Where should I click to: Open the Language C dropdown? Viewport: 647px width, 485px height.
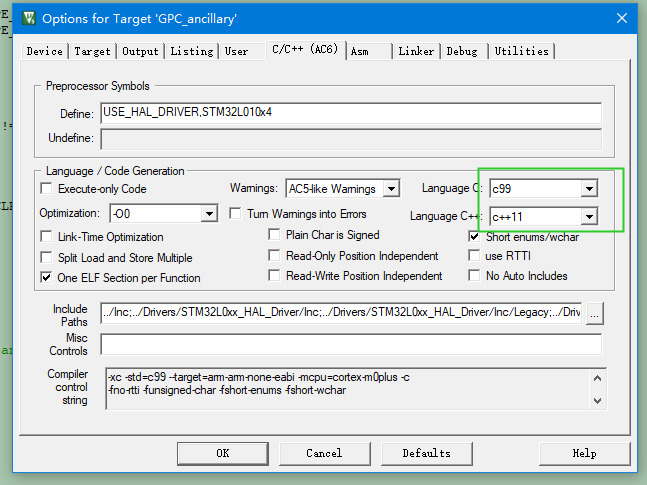(x=589, y=189)
